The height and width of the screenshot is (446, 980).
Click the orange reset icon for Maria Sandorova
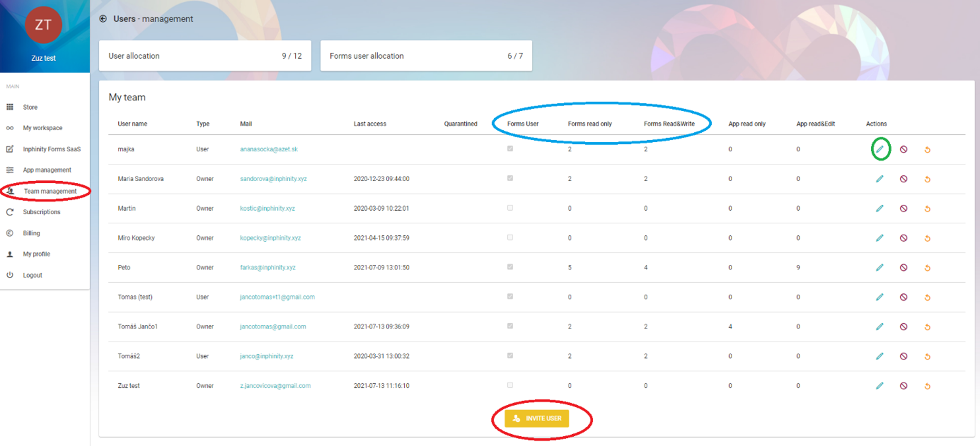click(x=927, y=179)
